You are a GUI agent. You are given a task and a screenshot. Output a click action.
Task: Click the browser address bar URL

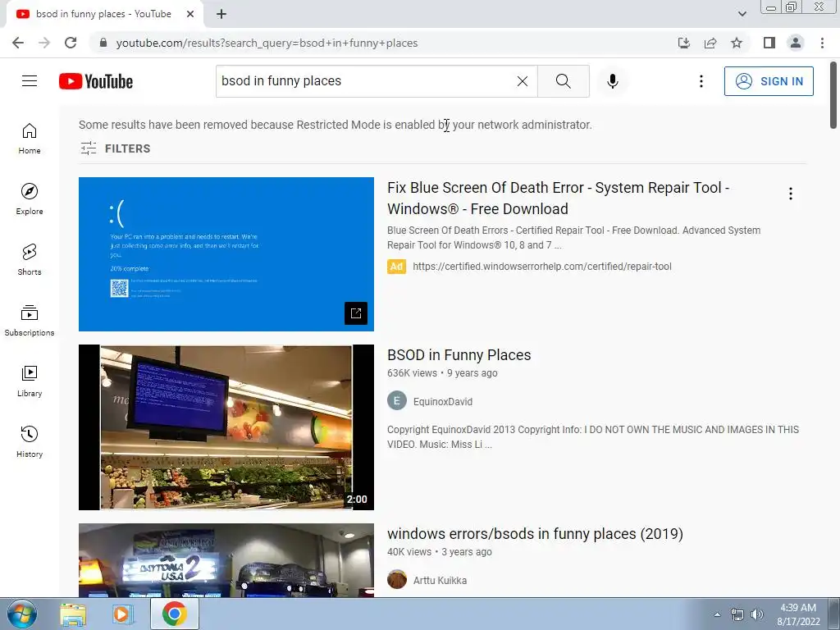(267, 43)
